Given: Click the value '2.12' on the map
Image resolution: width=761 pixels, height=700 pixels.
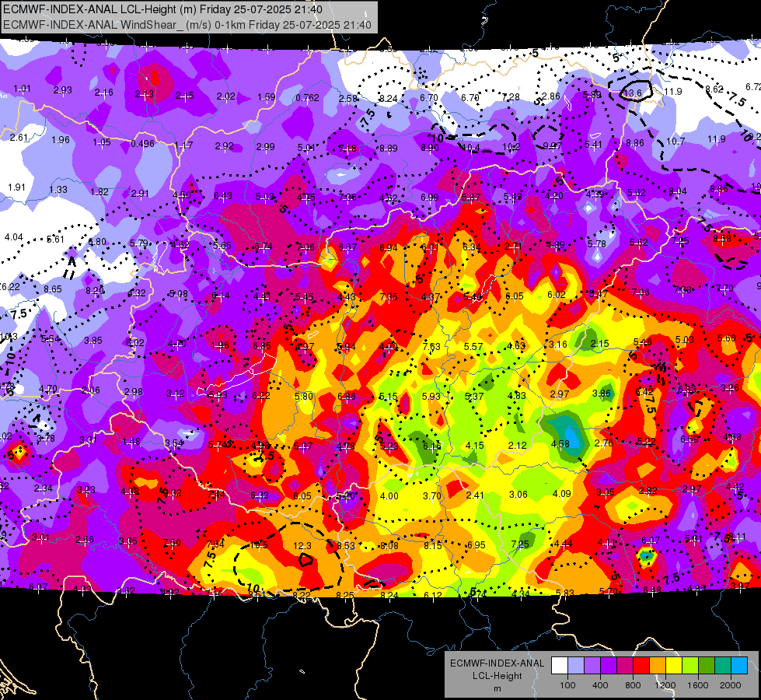Looking at the screenshot, I should (x=518, y=445).
